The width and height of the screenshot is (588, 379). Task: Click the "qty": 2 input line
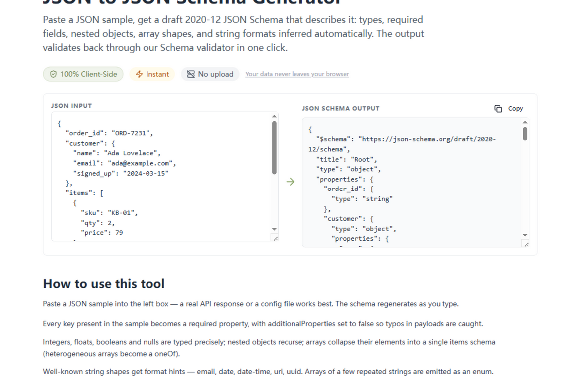(98, 223)
